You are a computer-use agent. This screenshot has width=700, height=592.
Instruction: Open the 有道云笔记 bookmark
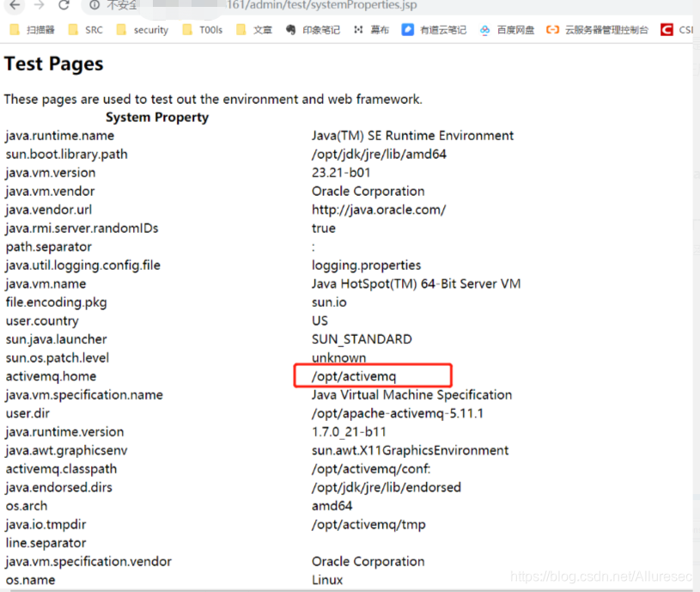(x=434, y=30)
